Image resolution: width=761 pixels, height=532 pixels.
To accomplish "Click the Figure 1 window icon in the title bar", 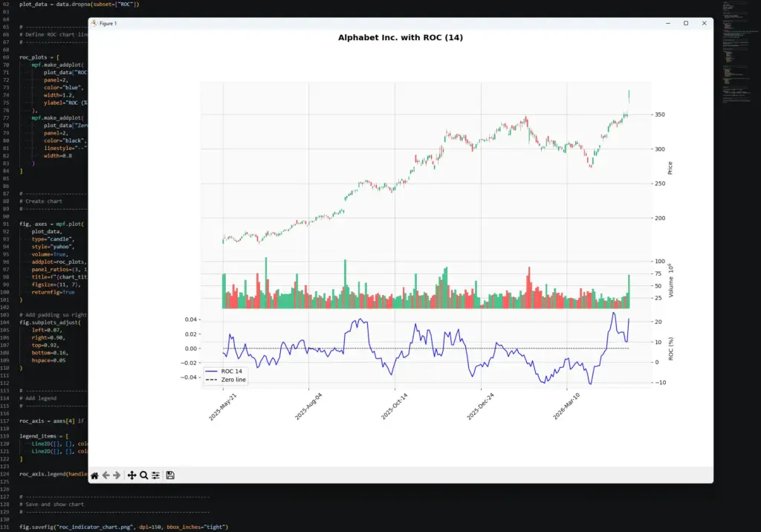I will click(94, 23).
